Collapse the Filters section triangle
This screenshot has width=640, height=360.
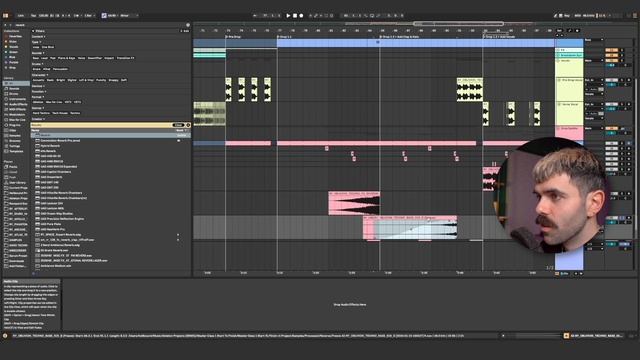pos(33,31)
